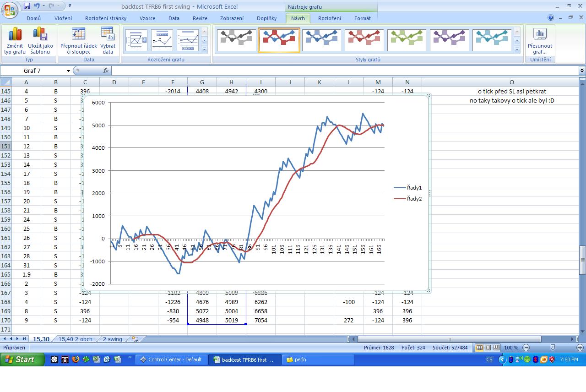Click the Start button on the taskbar
The image size is (586, 392).
[22, 359]
